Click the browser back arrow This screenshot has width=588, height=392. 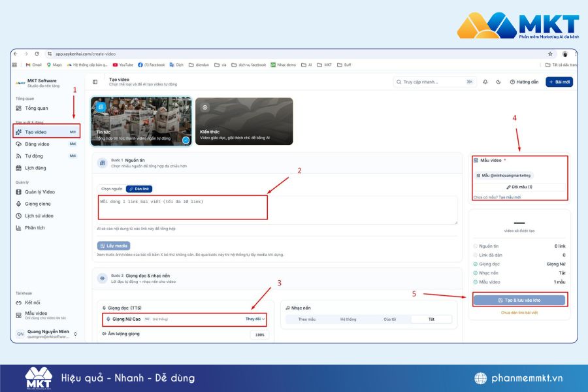[x=16, y=54]
